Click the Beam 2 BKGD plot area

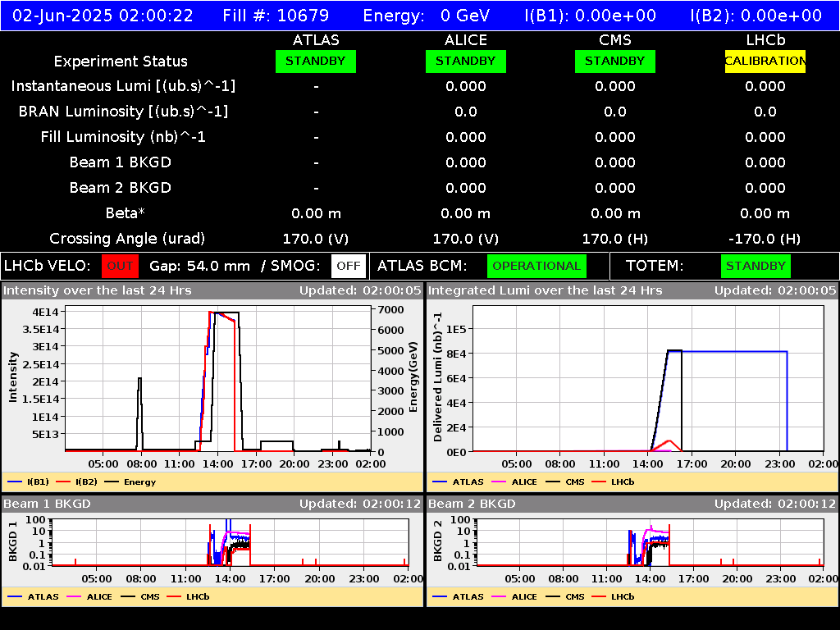click(x=650, y=542)
